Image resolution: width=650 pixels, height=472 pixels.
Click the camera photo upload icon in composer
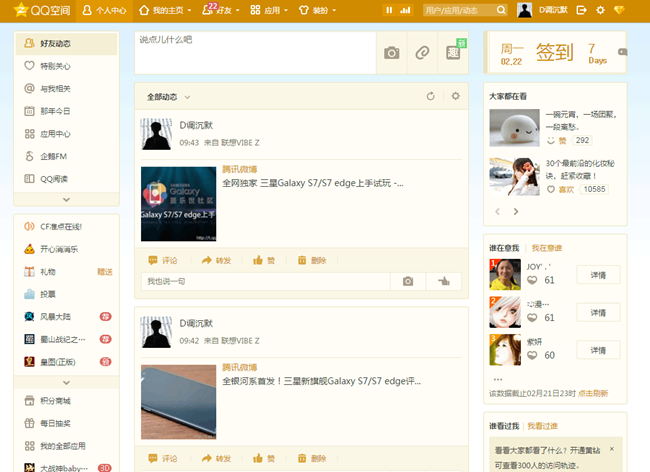coord(392,53)
